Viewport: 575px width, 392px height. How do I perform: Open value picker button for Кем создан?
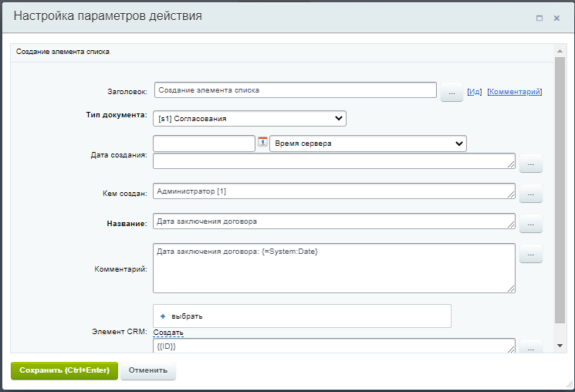[x=531, y=194]
